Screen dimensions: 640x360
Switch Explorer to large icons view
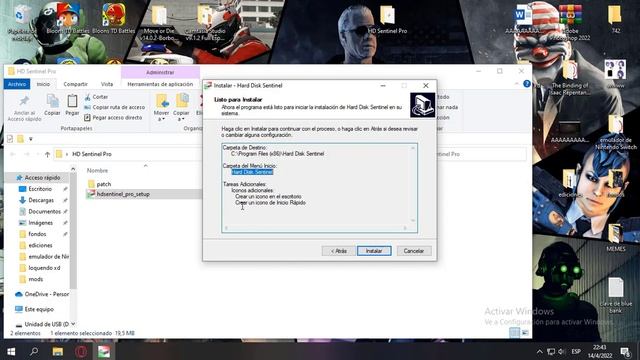coord(525,333)
